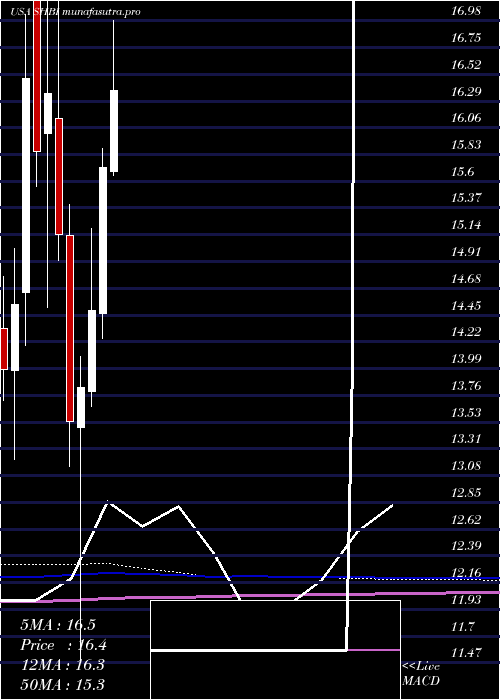The image size is (500, 700).
Task: Click the 14.91 price axis value
Action: pos(466,251)
